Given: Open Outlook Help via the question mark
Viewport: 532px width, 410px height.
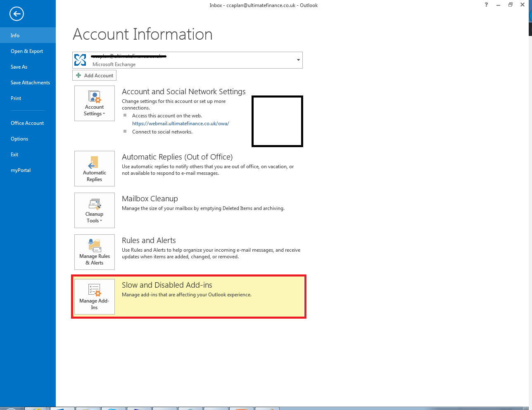Looking at the screenshot, I should (486, 5).
